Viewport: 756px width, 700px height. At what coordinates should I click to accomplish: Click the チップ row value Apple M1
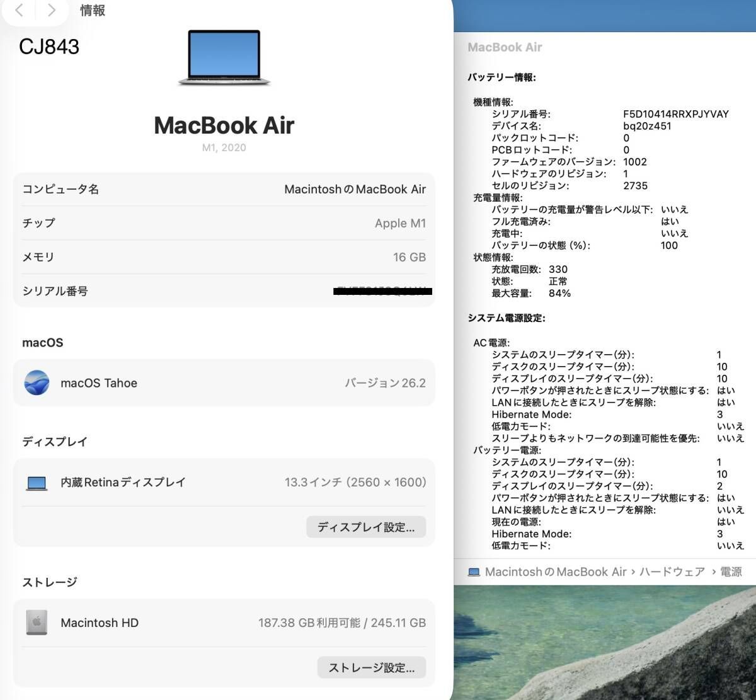[x=400, y=223]
